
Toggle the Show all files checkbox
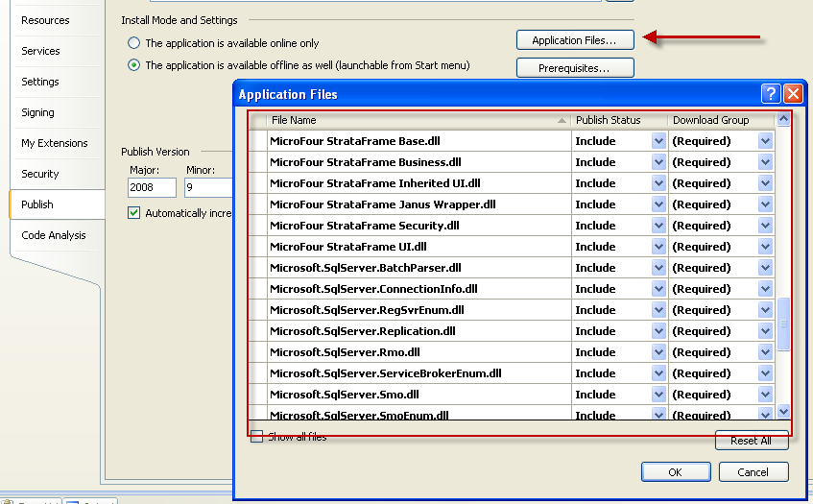(257, 437)
